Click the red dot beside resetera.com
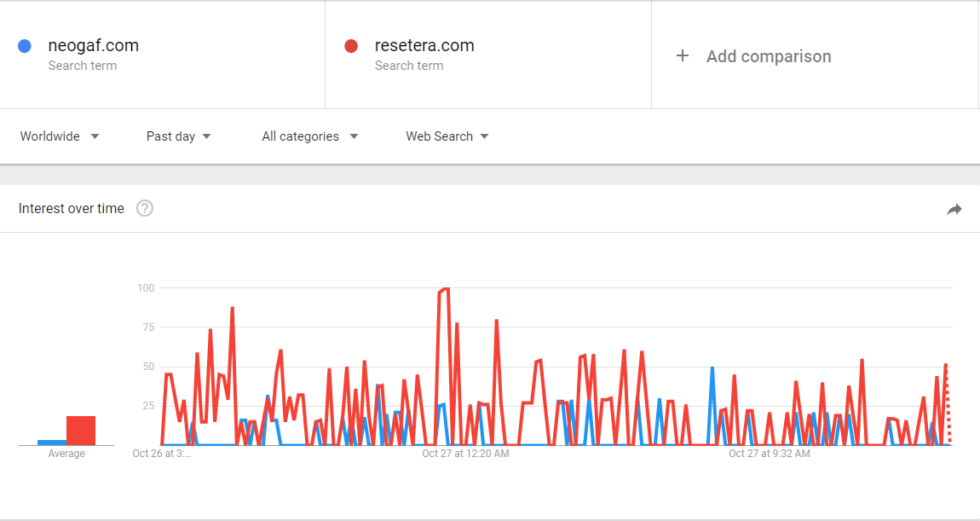 (350, 46)
